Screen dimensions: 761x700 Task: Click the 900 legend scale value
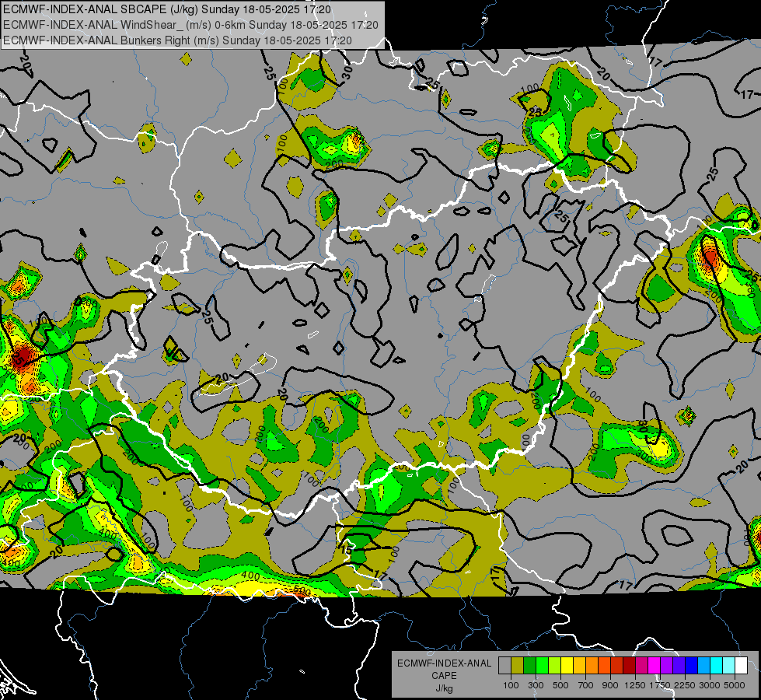tap(610, 685)
